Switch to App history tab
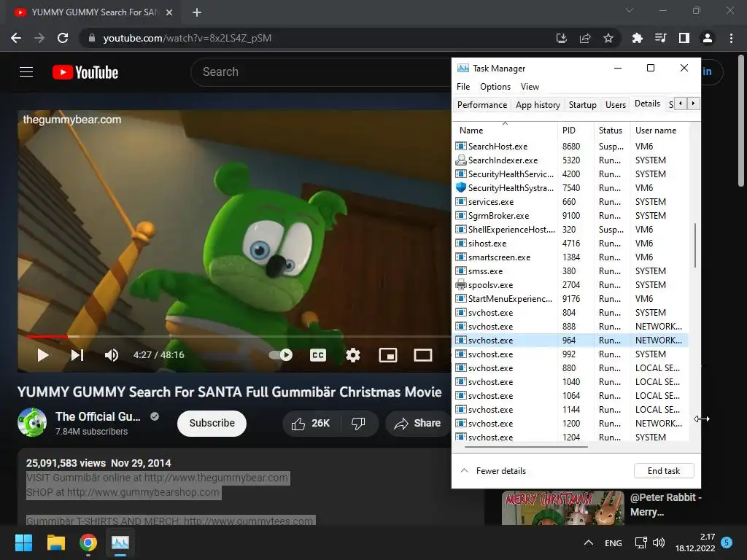Image resolution: width=747 pixels, height=560 pixels. click(538, 105)
